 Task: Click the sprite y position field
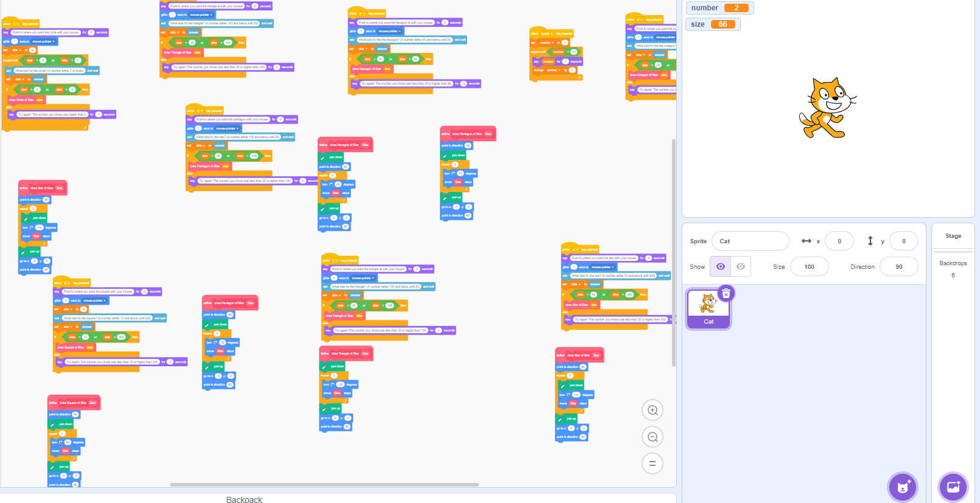coord(904,241)
